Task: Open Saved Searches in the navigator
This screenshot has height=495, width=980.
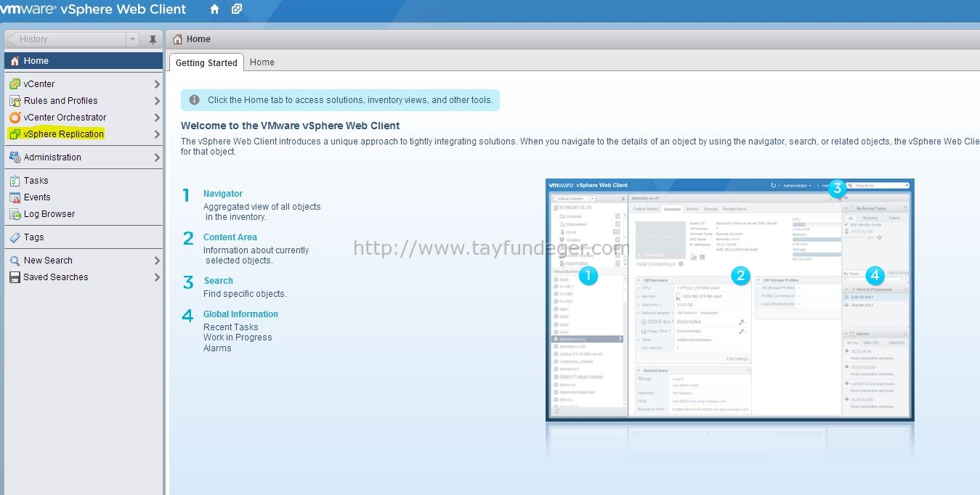Action: tap(84, 277)
